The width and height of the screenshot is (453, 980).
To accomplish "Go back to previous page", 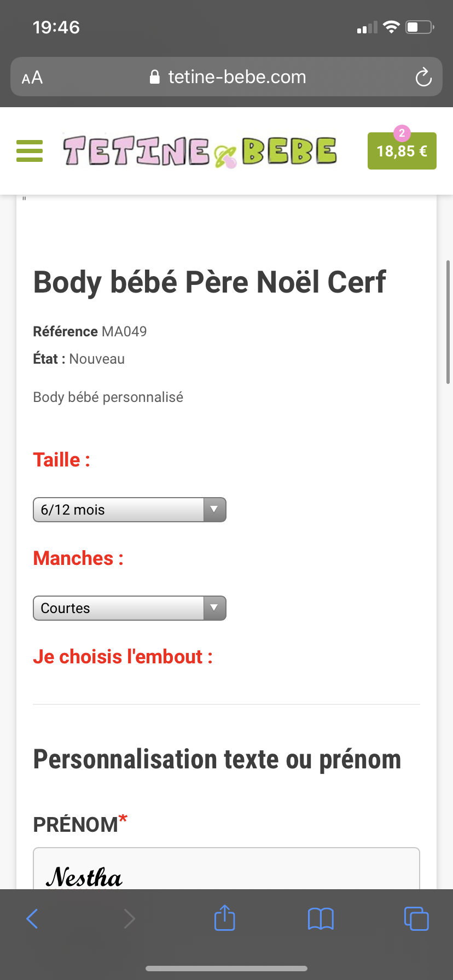I will pos(32,919).
